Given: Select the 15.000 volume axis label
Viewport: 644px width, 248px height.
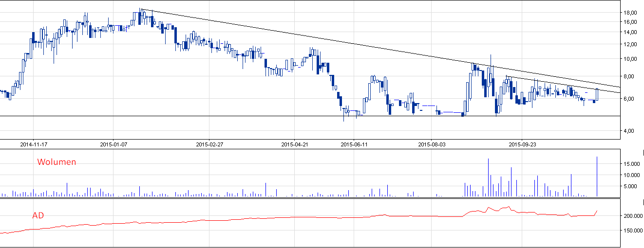Looking at the screenshot, I should pos(632,163).
